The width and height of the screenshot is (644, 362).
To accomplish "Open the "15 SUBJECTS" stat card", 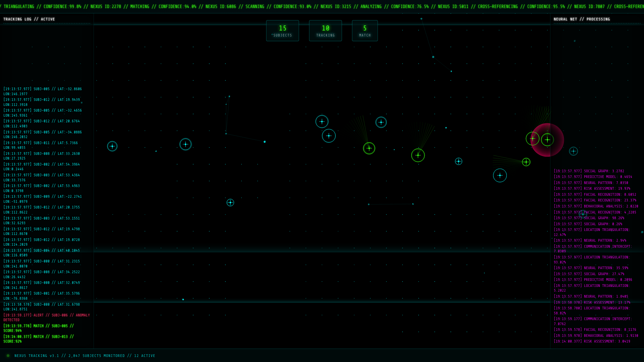I will click(282, 31).
